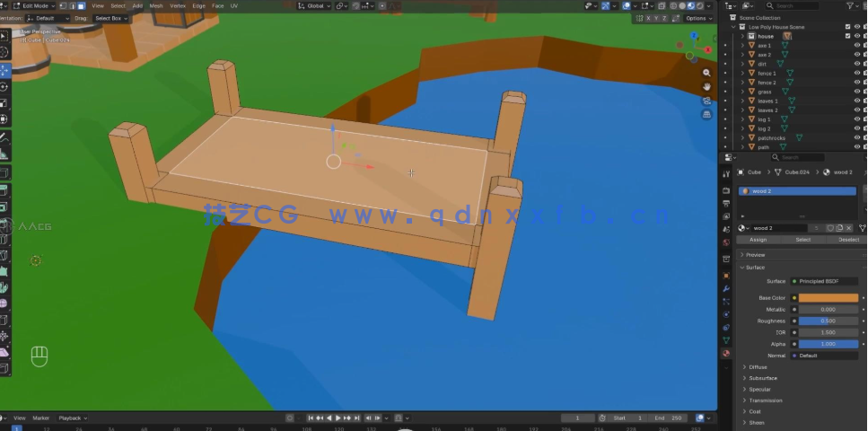Open the Options dropdown
Image resolution: width=868 pixels, height=431 pixels.
(x=698, y=18)
